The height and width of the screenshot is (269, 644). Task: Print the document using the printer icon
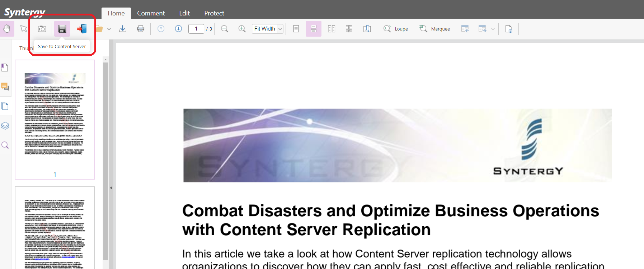tap(141, 29)
